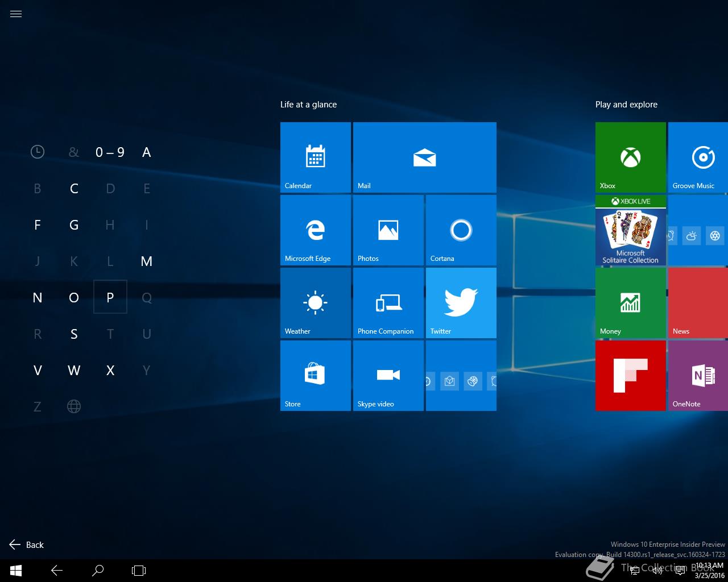Open the Weather tile

pos(316,303)
